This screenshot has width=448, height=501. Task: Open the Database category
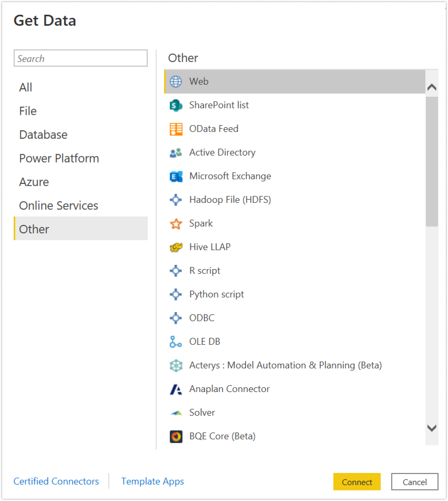click(x=80, y=135)
